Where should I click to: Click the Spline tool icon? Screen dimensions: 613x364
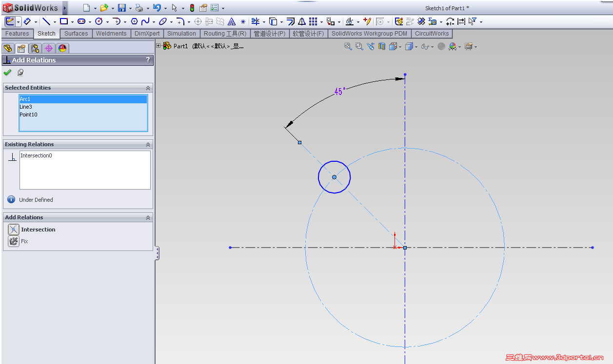[145, 21]
